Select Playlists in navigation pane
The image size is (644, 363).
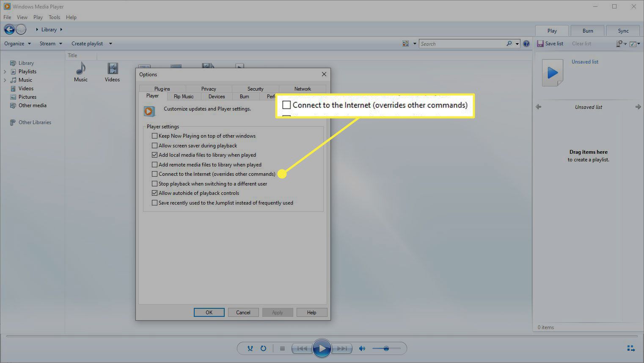[27, 71]
